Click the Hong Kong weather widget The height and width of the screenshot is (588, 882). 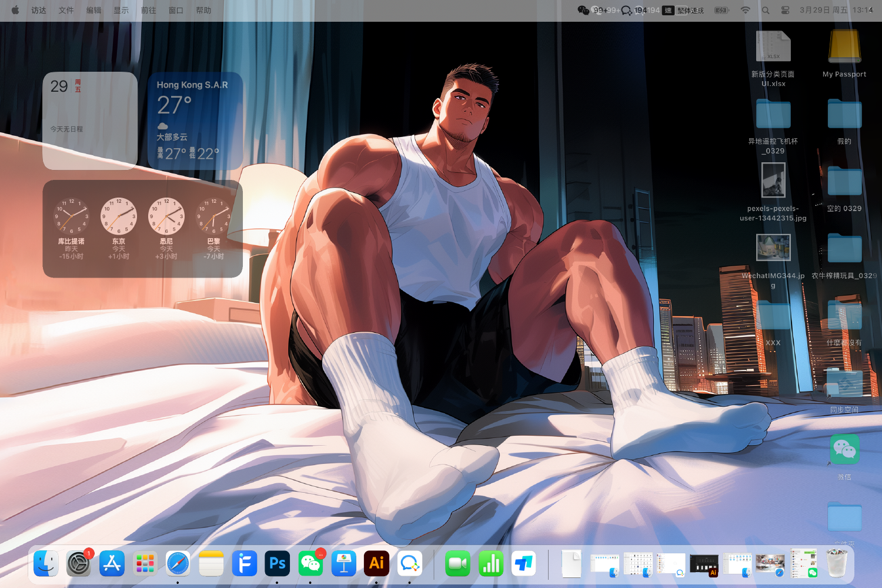coord(195,121)
